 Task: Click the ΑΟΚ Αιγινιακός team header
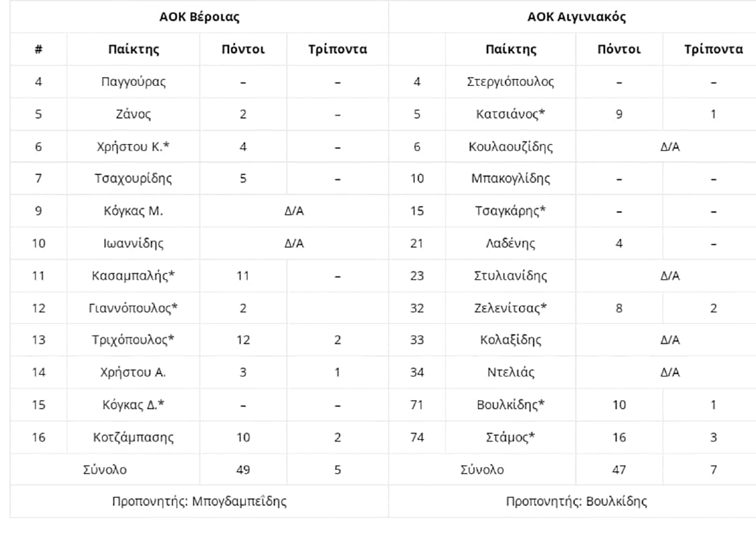click(x=576, y=17)
